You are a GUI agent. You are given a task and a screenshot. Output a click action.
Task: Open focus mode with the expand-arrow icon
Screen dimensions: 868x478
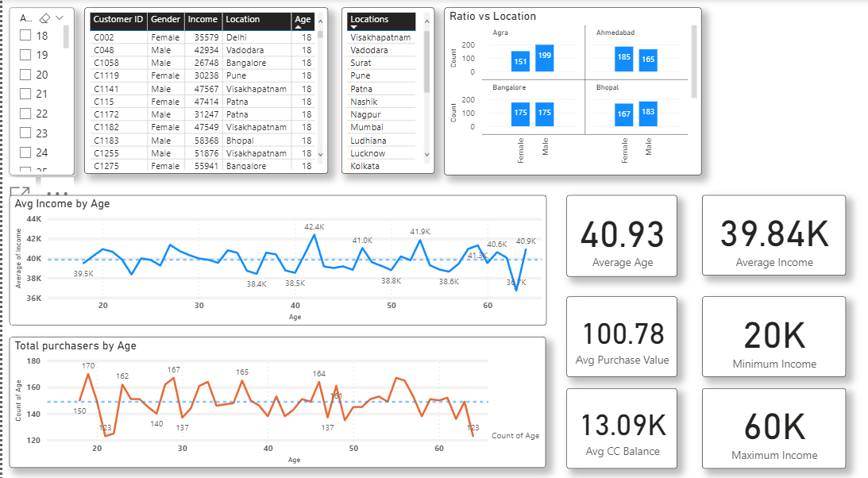point(20,192)
